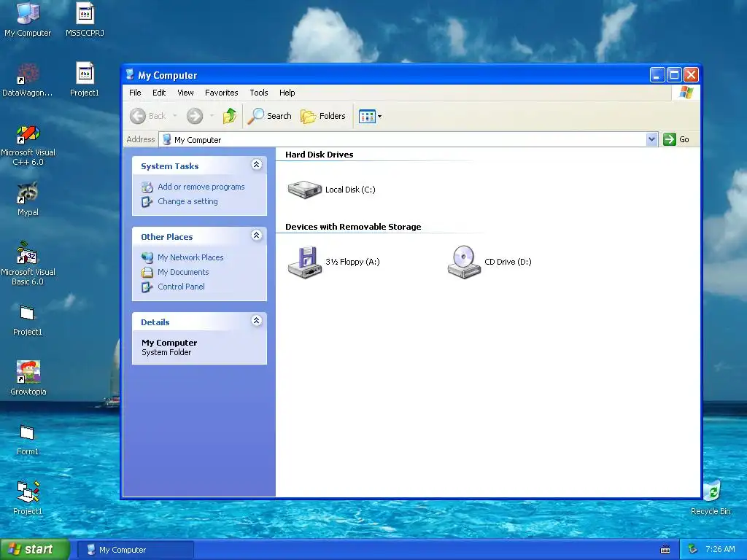Viewport: 747px width, 560px height.
Task: Click the Start button
Action: pyautogui.click(x=34, y=550)
